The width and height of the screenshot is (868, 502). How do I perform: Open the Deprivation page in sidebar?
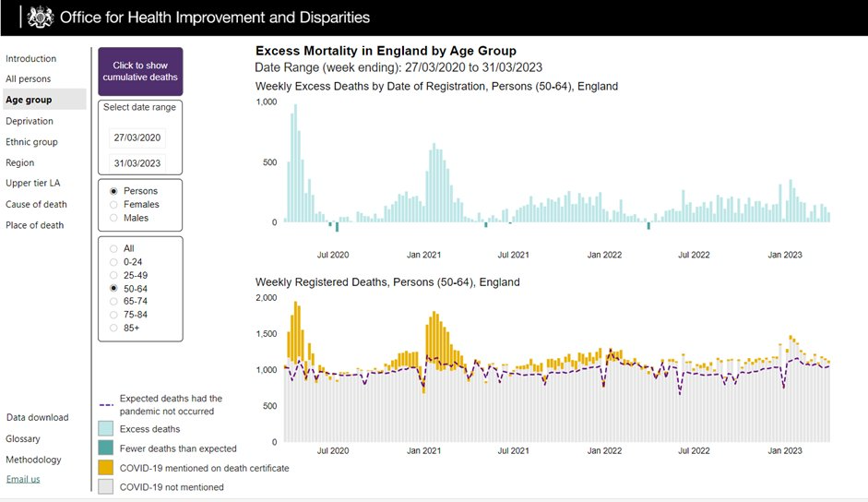pyautogui.click(x=30, y=121)
